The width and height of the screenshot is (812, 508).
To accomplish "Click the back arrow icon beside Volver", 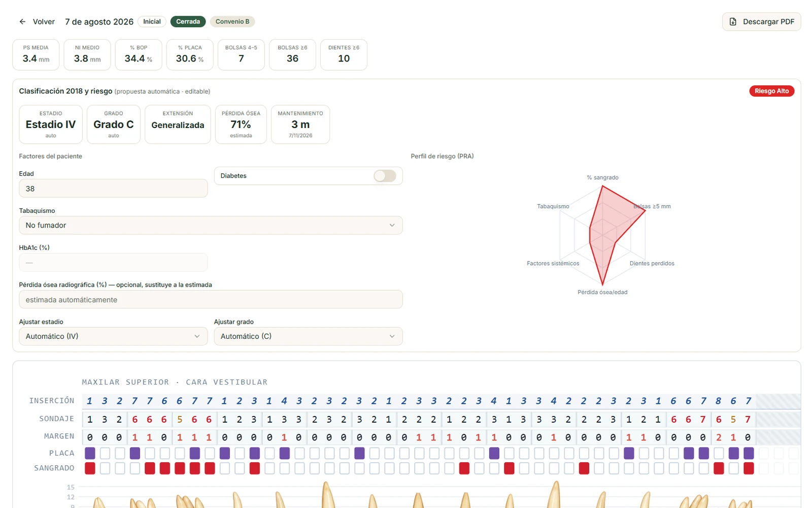I will click(22, 22).
